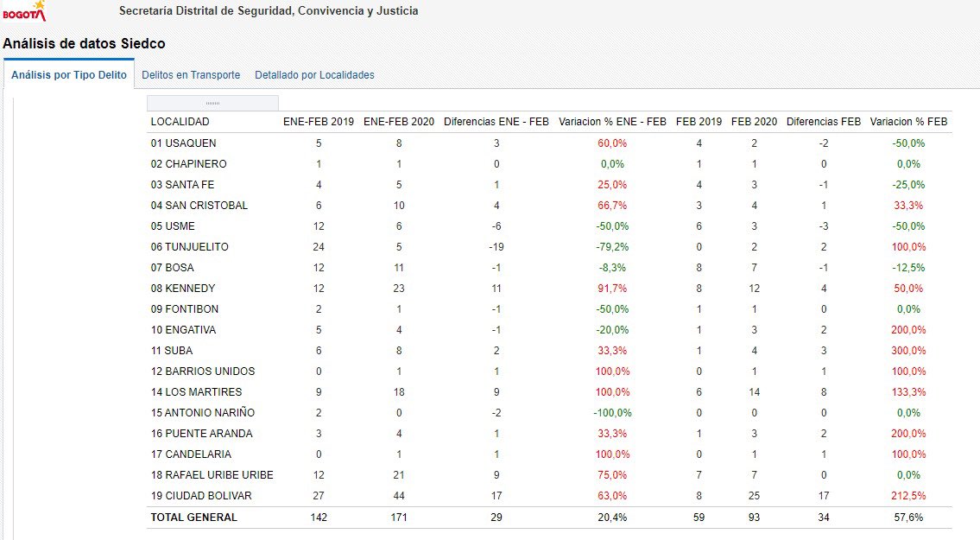The width and height of the screenshot is (980, 540).
Task: Click the FEB 2020 column header
Action: click(755, 122)
